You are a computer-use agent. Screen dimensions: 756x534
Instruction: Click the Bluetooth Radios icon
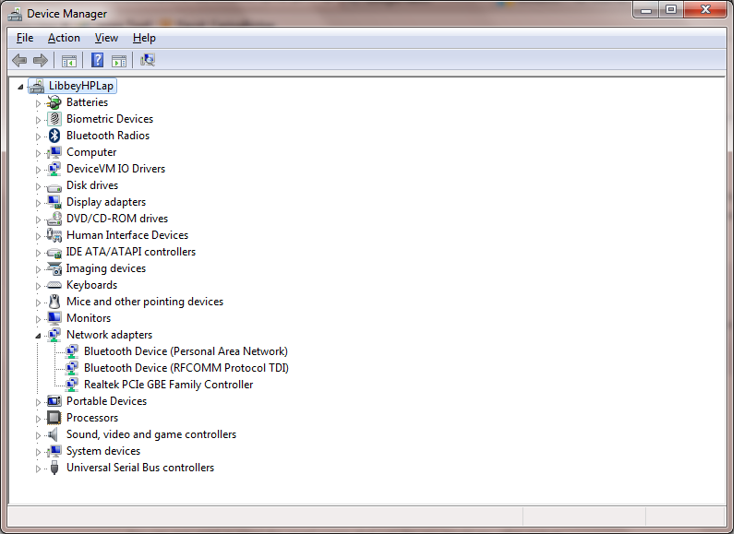[54, 136]
